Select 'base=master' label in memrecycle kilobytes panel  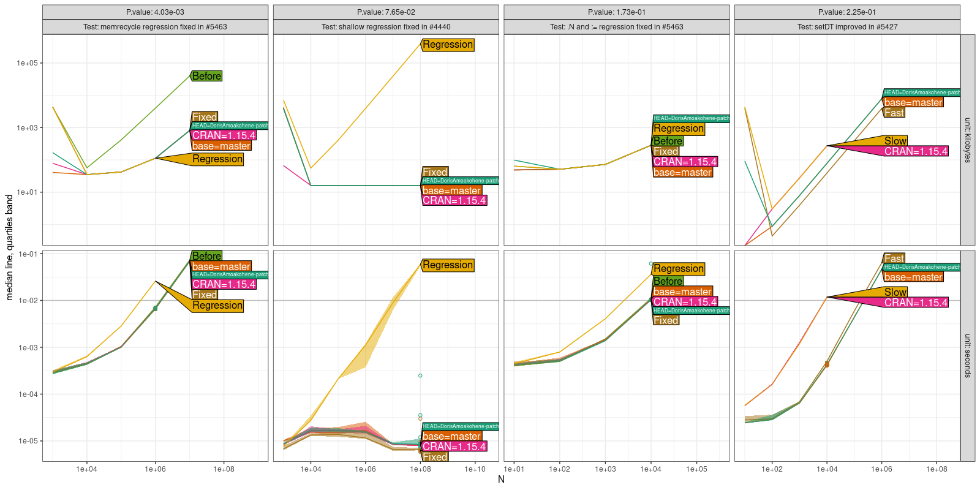click(221, 146)
